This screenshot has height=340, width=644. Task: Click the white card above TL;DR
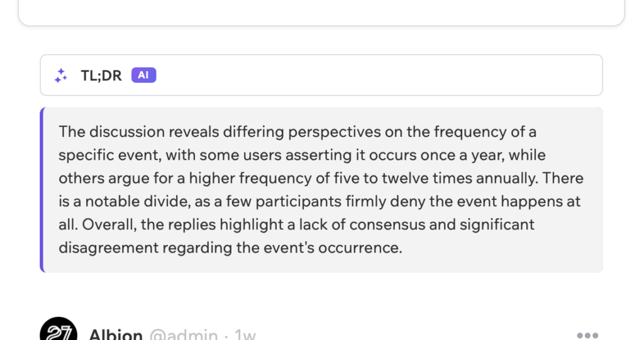[321, 11]
